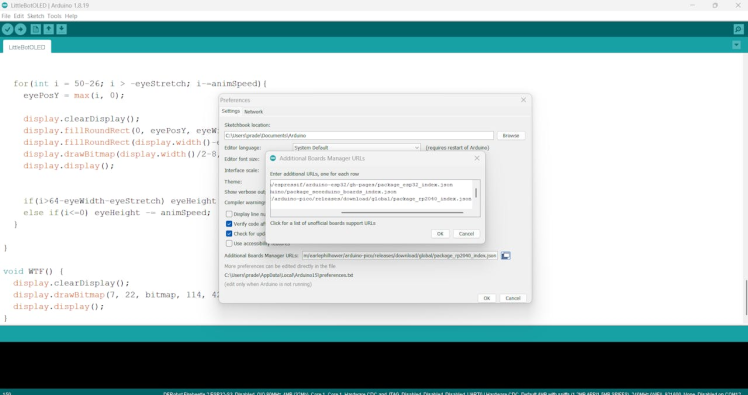The image size is (748, 395).
Task: Click the URL list vertical scrollbar
Action: [476, 193]
